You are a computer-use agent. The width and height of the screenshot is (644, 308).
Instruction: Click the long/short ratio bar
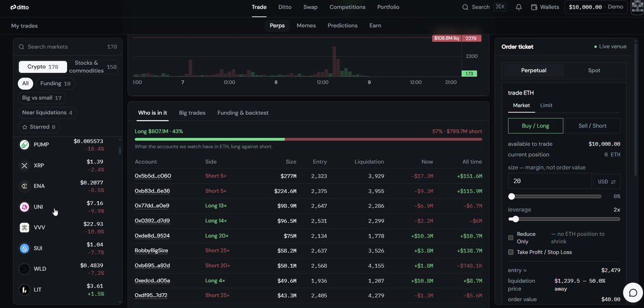(308, 140)
